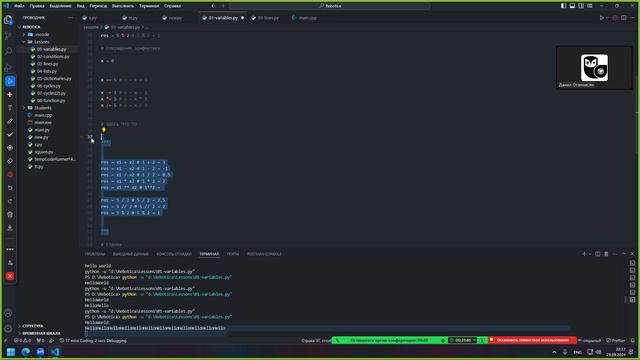Open explorer views and more actions menu

tap(70, 18)
